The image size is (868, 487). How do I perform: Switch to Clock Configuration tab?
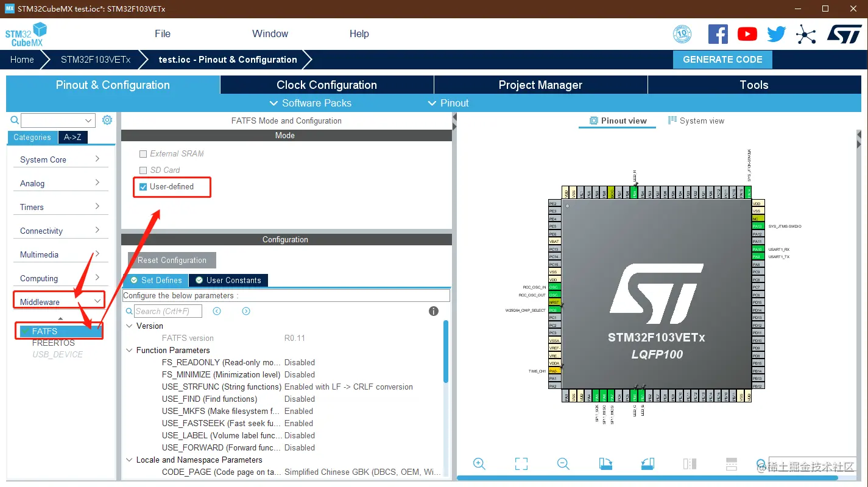point(326,85)
